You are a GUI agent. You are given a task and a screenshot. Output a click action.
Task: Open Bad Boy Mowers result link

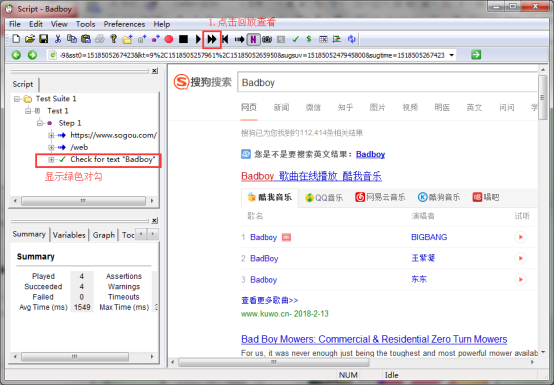tap(374, 339)
